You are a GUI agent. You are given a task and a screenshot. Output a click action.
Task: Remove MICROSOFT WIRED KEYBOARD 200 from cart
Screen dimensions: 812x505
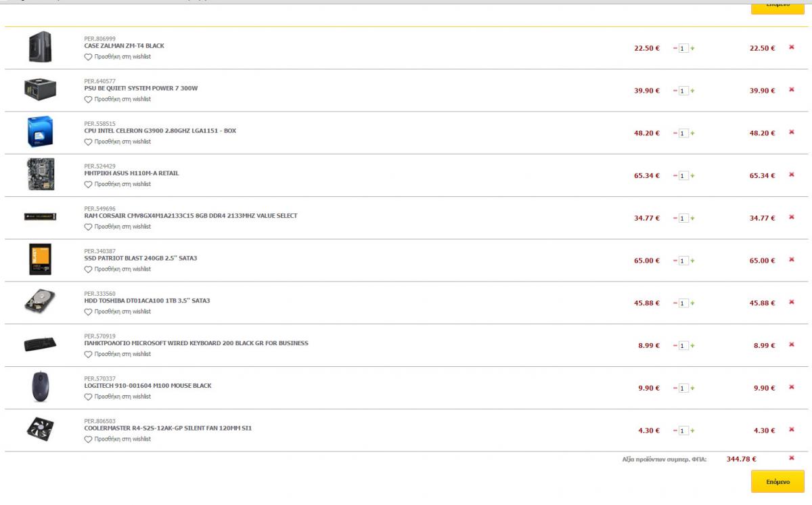tap(792, 345)
